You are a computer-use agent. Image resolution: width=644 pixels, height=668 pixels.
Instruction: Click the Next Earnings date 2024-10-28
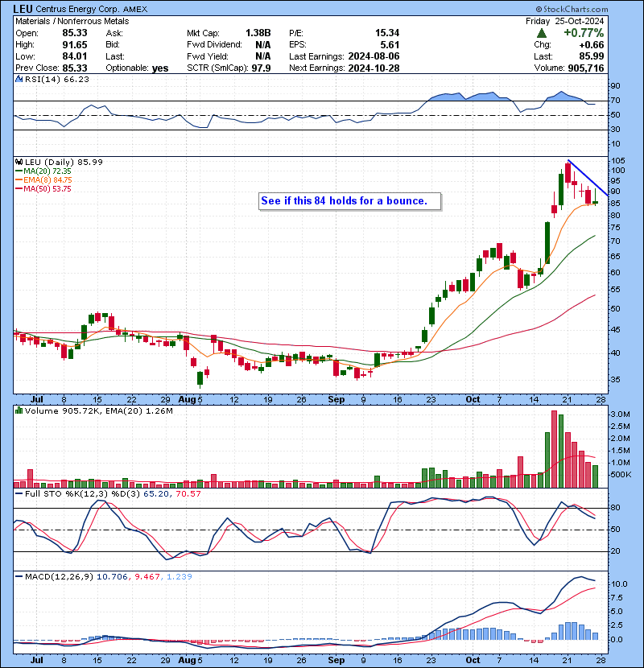(374, 68)
